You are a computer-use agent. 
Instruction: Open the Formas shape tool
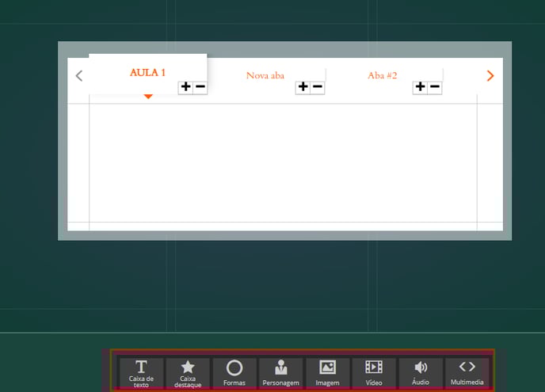click(234, 373)
